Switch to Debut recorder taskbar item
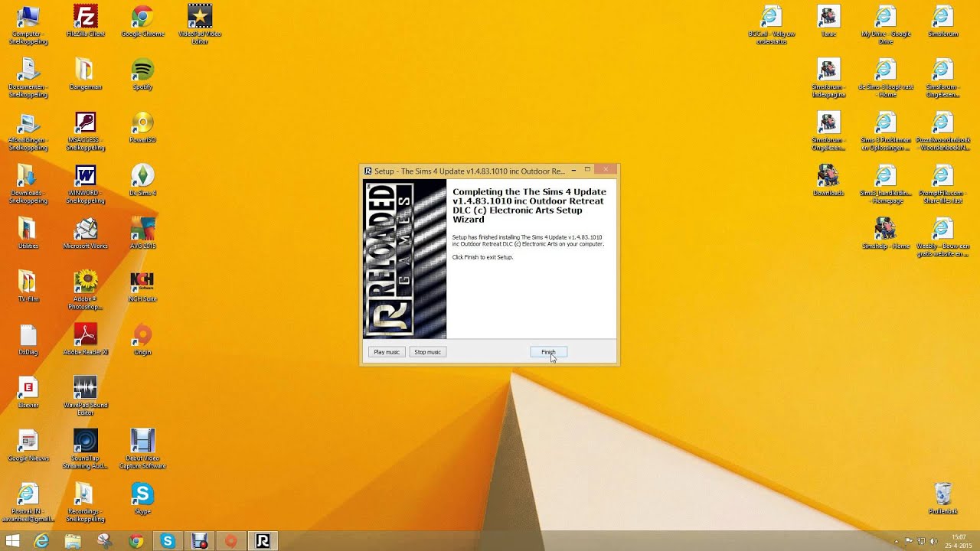 [x=200, y=541]
